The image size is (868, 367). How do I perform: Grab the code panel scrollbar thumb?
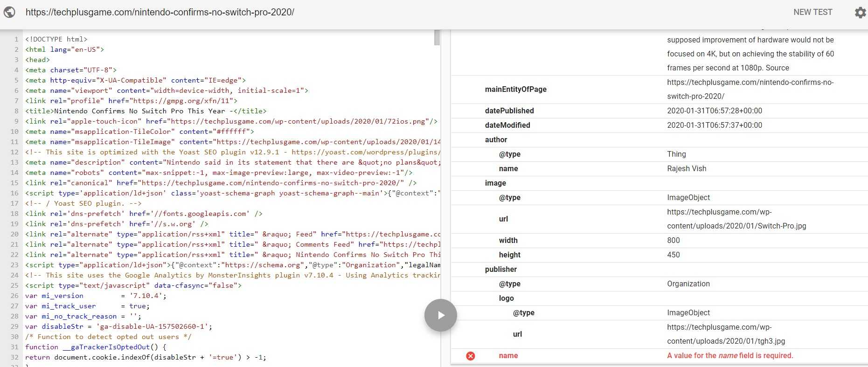[437, 37]
